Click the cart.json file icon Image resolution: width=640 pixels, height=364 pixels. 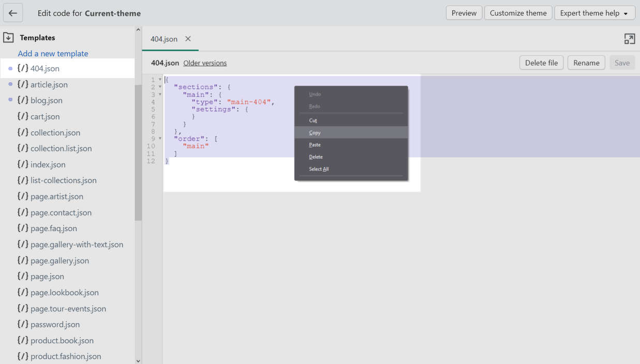point(23,116)
